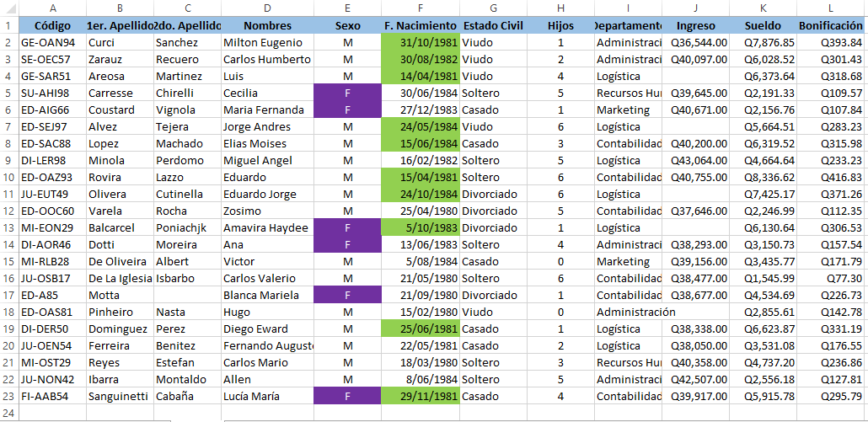
Task: Select the empty Ingreso cell in row 4
Action: point(695,77)
